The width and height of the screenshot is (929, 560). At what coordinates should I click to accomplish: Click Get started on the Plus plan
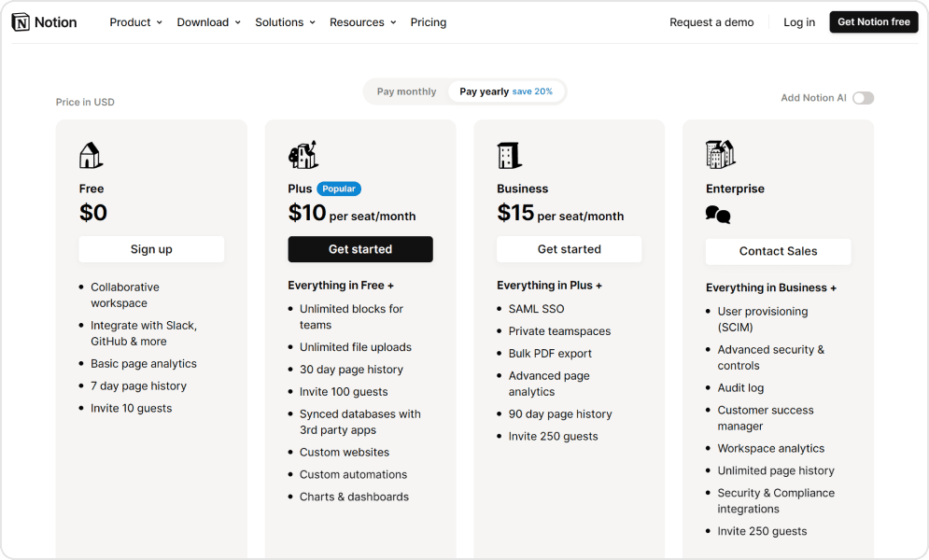pyautogui.click(x=360, y=249)
